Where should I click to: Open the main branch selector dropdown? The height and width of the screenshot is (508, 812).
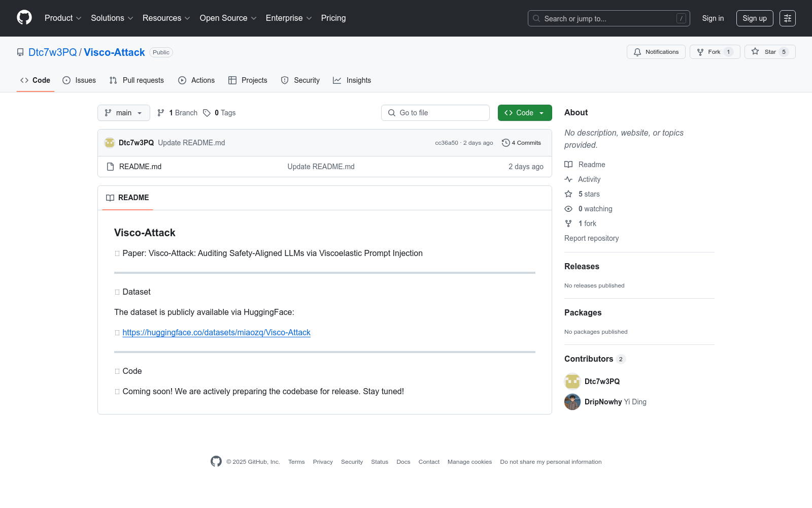point(124,113)
